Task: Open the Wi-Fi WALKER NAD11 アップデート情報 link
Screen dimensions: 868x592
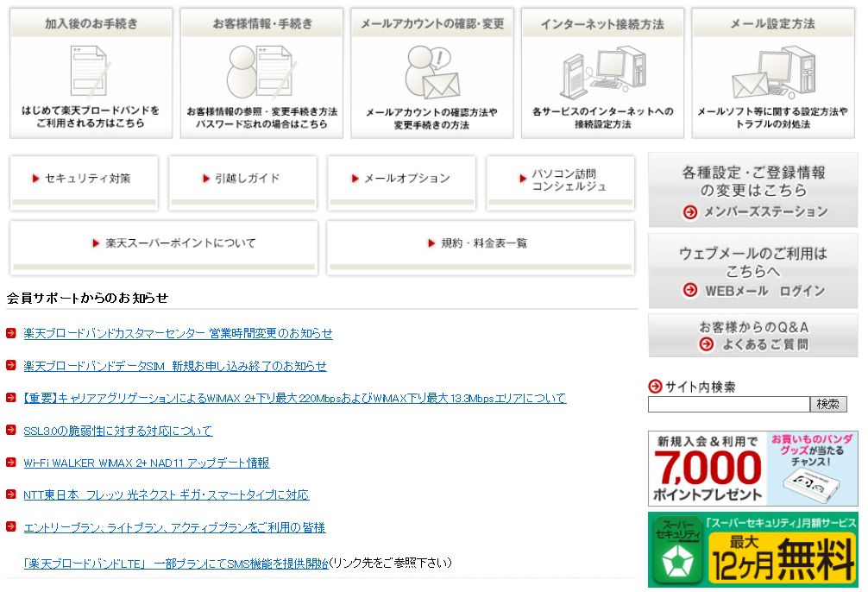Action: [x=146, y=463]
